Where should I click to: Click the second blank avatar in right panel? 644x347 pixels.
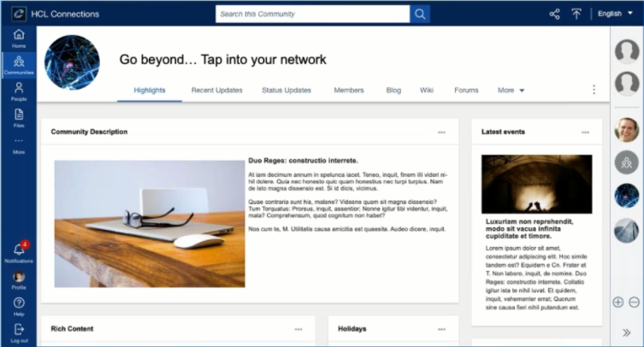tap(627, 84)
